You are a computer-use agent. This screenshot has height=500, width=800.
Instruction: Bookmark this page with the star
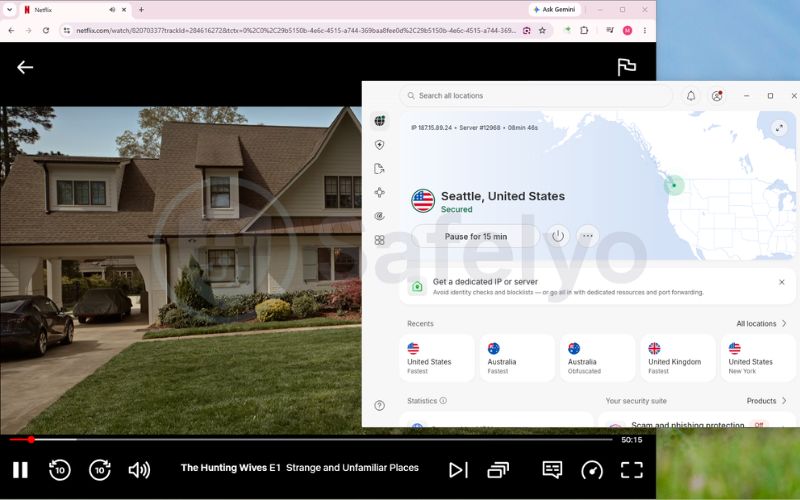click(x=542, y=31)
